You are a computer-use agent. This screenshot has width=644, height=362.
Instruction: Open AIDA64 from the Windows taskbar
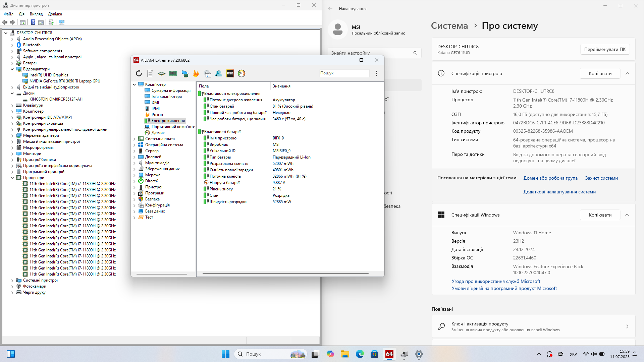pyautogui.click(x=389, y=354)
